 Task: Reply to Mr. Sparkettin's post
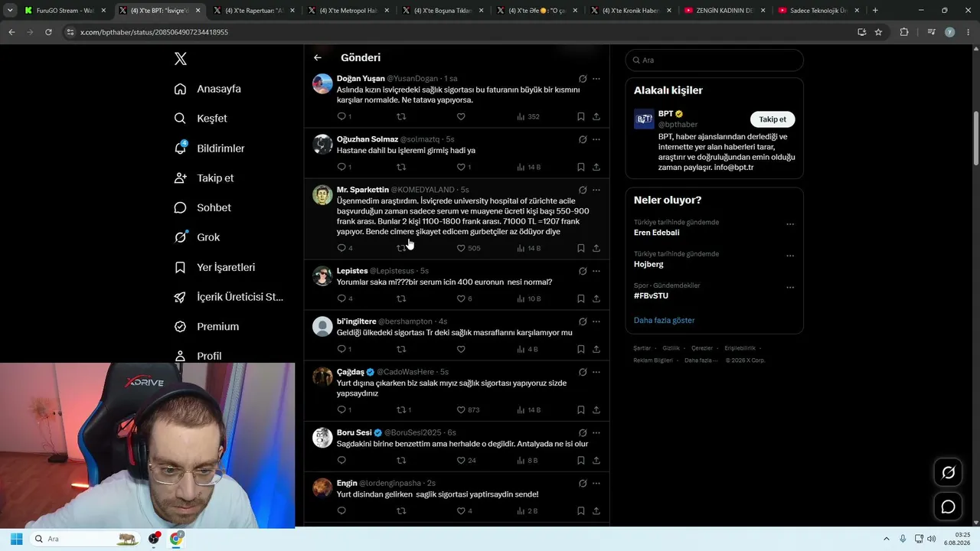point(341,248)
